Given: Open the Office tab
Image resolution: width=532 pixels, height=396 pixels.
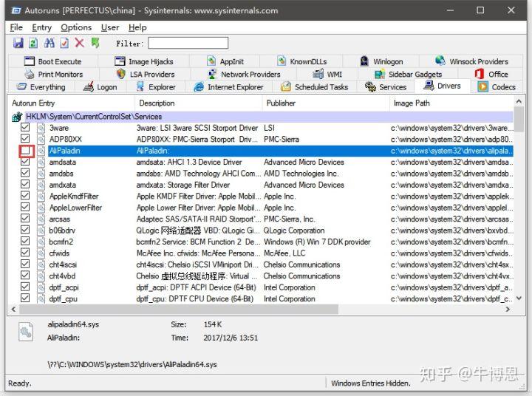Looking at the screenshot, I should (491, 75).
